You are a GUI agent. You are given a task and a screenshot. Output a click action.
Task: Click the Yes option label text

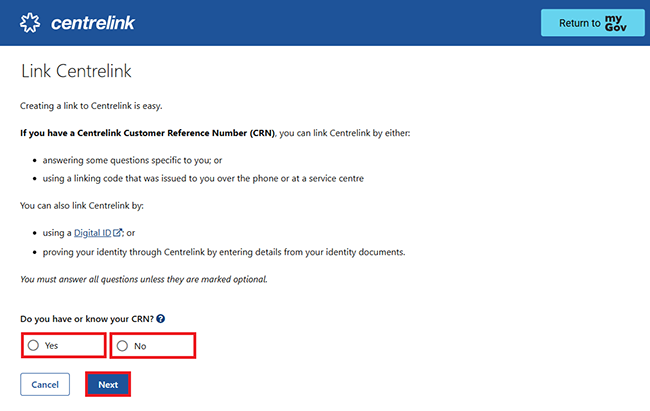pos(52,345)
